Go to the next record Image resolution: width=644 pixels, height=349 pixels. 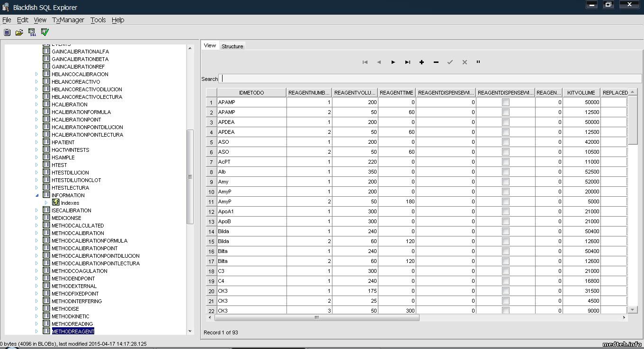(393, 62)
